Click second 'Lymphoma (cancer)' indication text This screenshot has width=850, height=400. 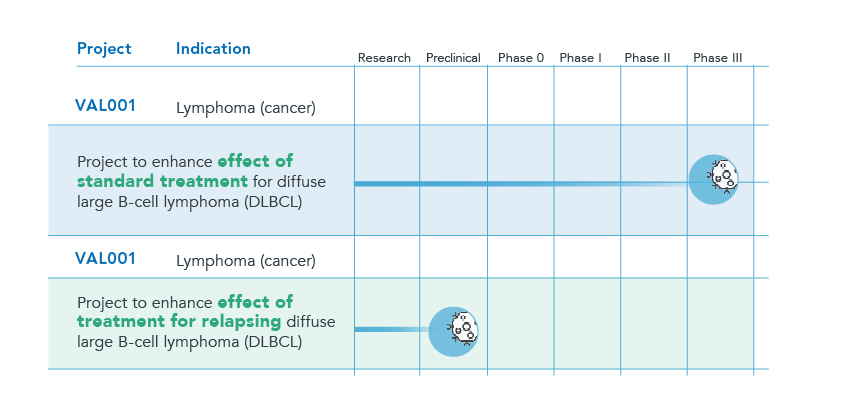(246, 261)
